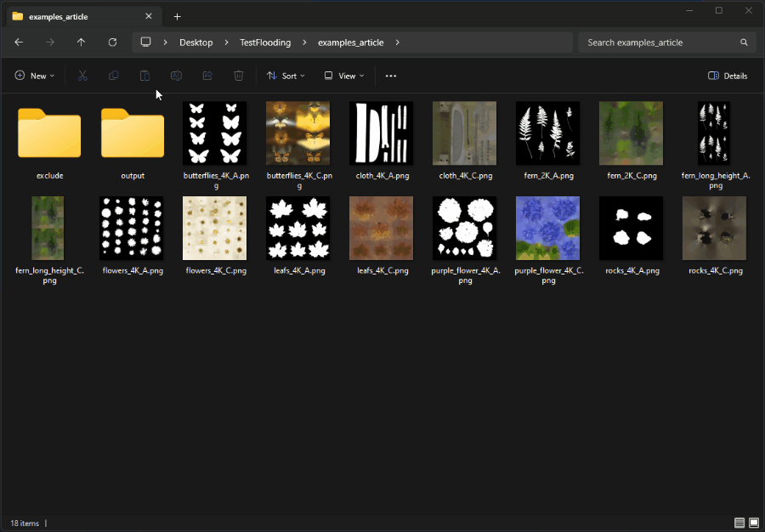Click the Share icon in toolbar
Image resolution: width=765 pixels, height=532 pixels.
(x=207, y=76)
